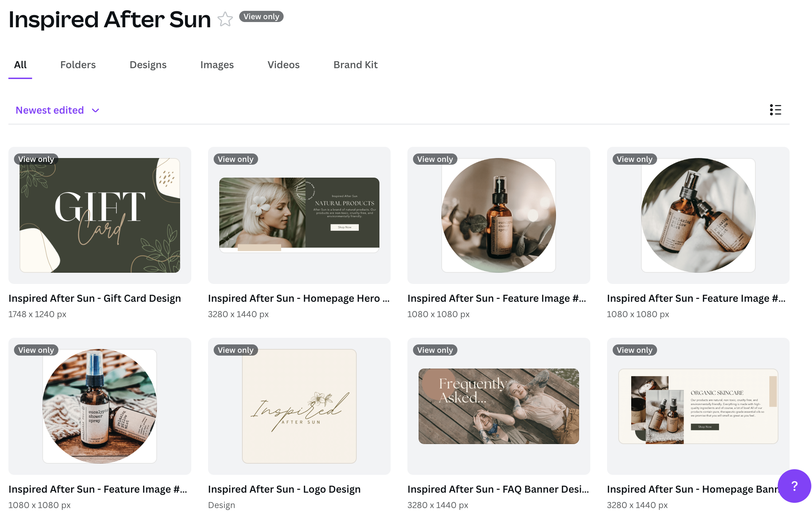This screenshot has height=514, width=812.
Task: Star the Inspired After Sun folder
Action: point(225,19)
